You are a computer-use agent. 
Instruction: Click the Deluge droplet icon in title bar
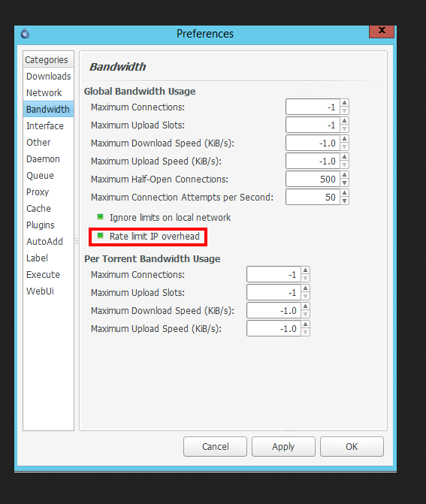point(25,34)
